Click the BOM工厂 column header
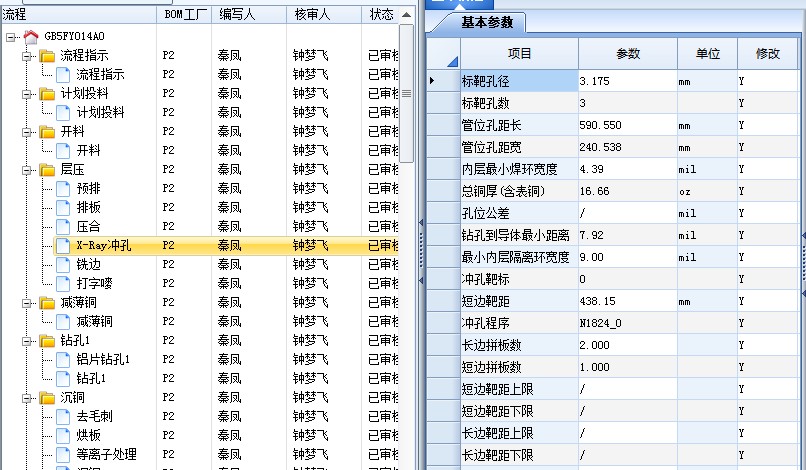This screenshot has width=806, height=470. (184, 14)
